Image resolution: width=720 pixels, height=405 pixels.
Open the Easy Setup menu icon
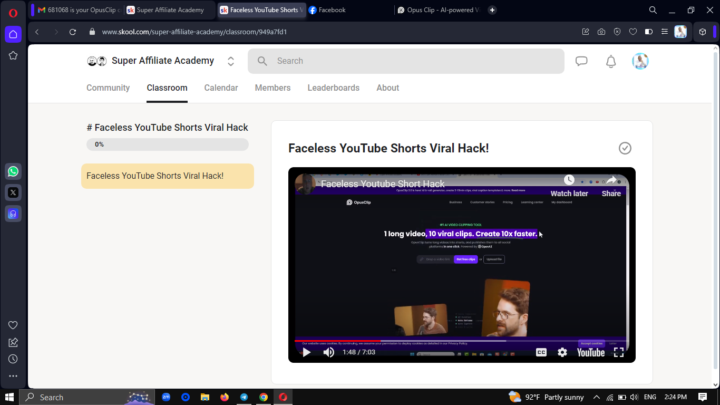(x=664, y=32)
